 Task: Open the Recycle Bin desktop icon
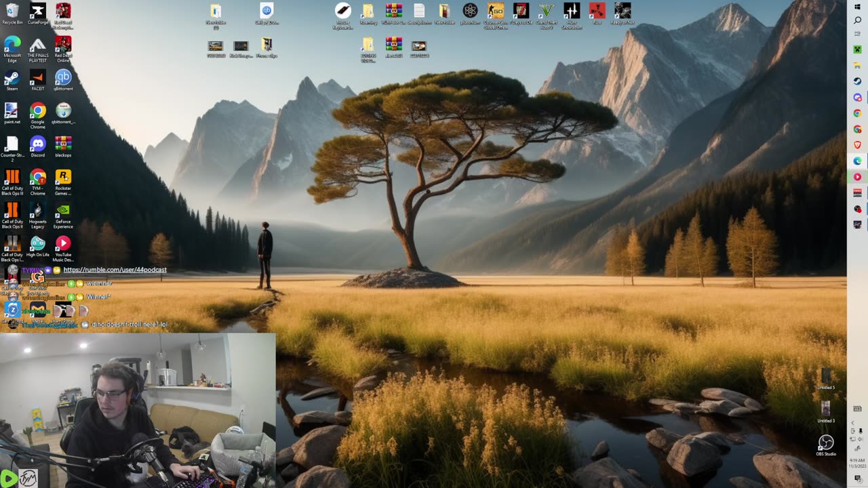coord(12,14)
